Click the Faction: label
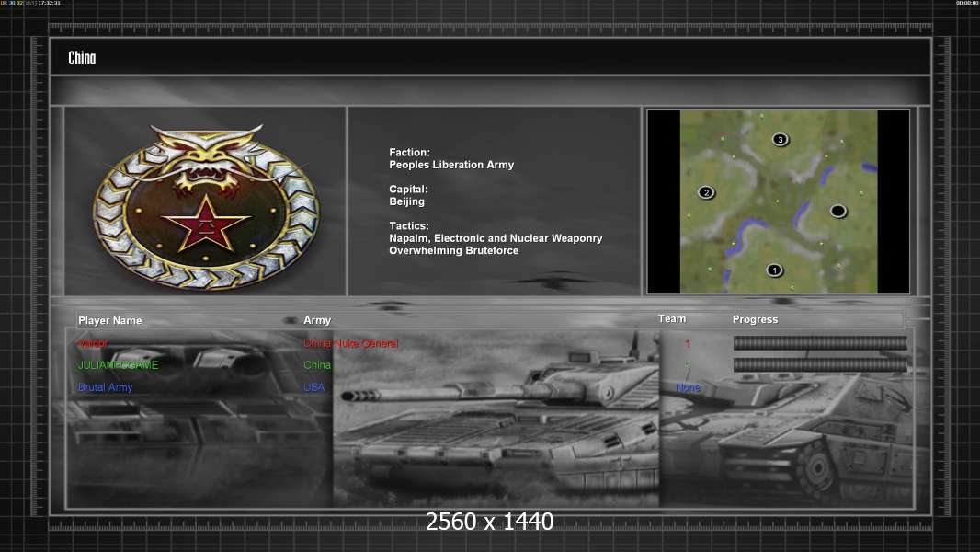Image resolution: width=980 pixels, height=552 pixels. pyautogui.click(x=409, y=153)
